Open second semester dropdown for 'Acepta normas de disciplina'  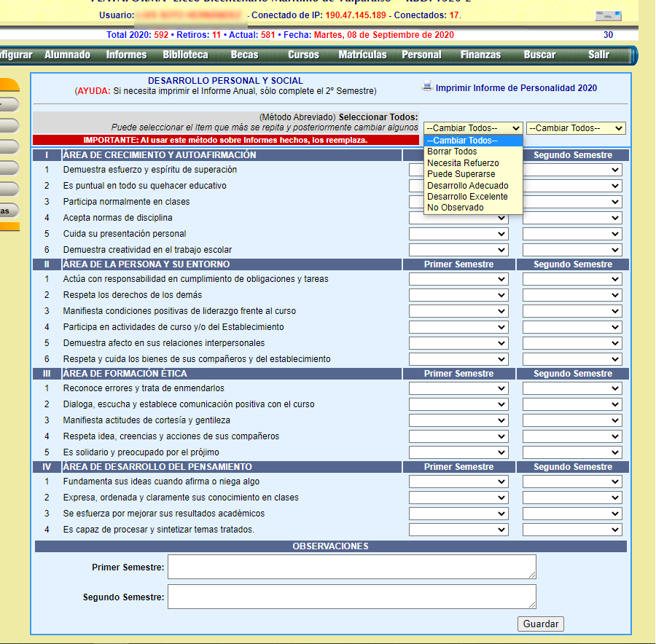click(572, 218)
